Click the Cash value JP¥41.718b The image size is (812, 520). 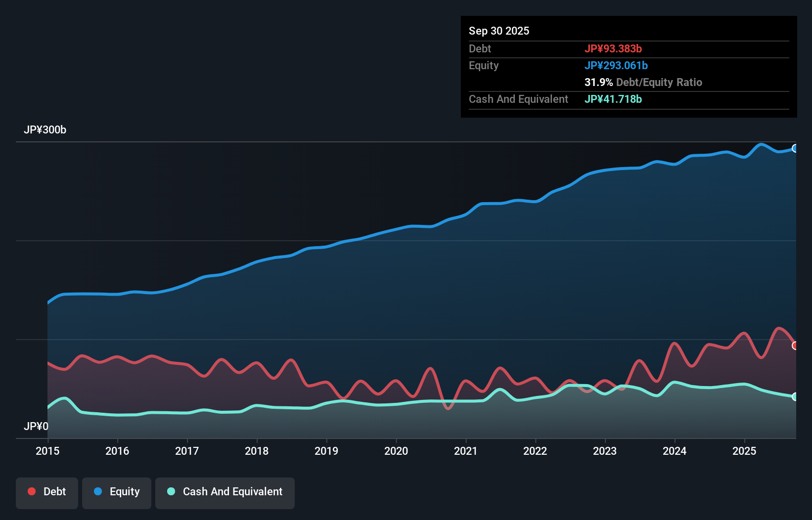pyautogui.click(x=613, y=99)
